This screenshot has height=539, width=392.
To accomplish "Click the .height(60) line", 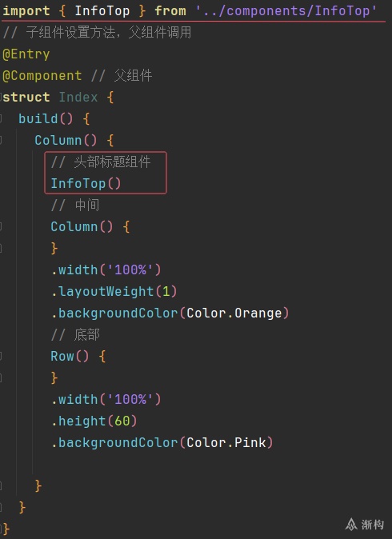I will 94,421.
